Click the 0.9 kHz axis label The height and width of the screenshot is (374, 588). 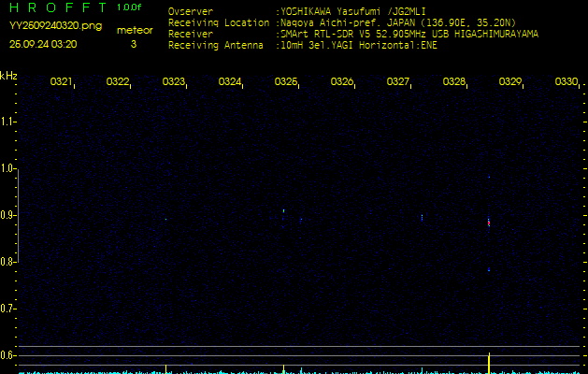(x=7, y=215)
